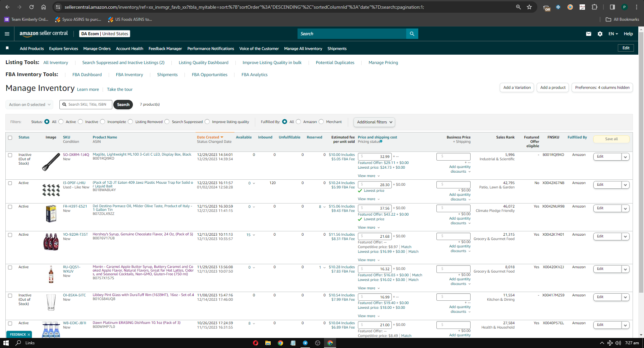Open the Maglite flashlight product thumbnail
This screenshot has width=644, height=348.
tap(51, 162)
